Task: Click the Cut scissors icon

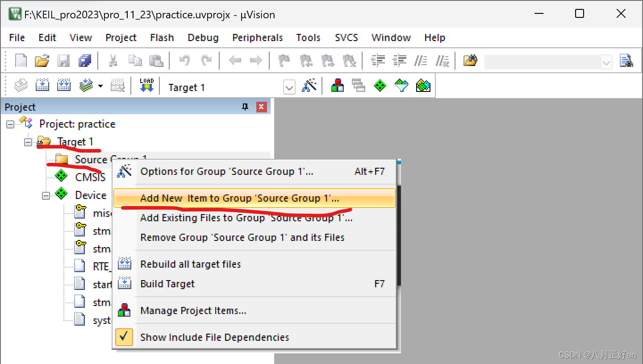Action: pos(113,60)
